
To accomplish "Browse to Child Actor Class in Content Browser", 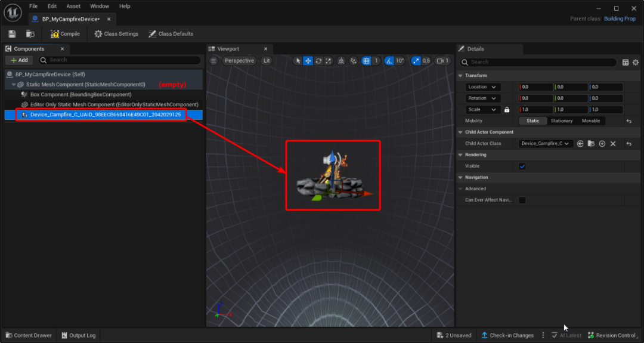I will pos(591,143).
